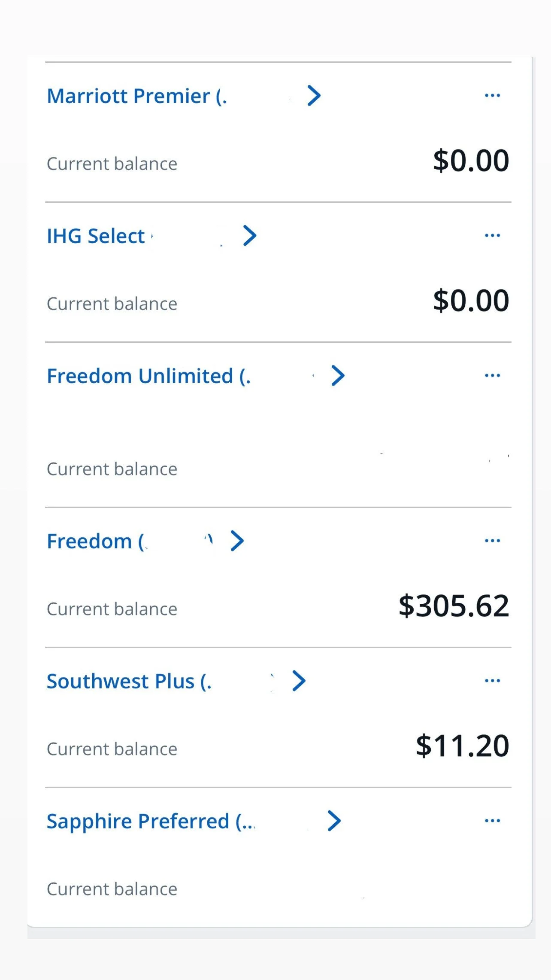Open the Southwest Plus more options dots

(x=492, y=681)
